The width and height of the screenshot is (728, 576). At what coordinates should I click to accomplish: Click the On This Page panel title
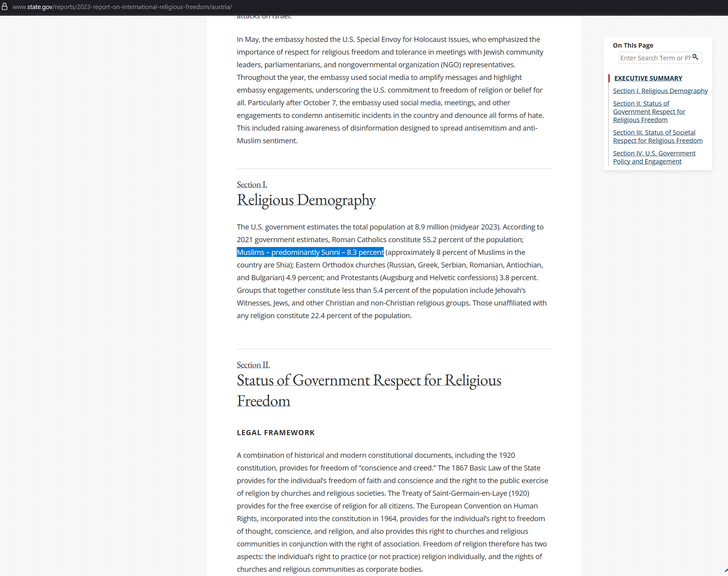(633, 45)
